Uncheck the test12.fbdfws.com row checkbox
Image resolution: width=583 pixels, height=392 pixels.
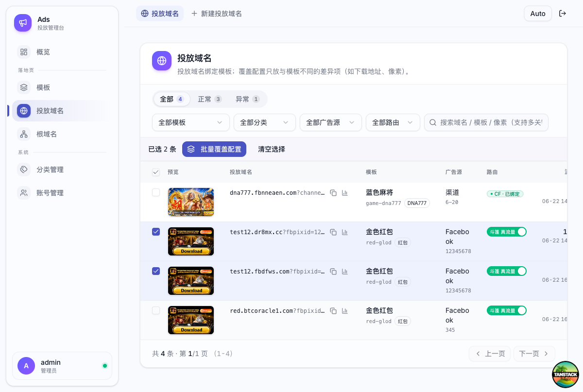(156, 271)
